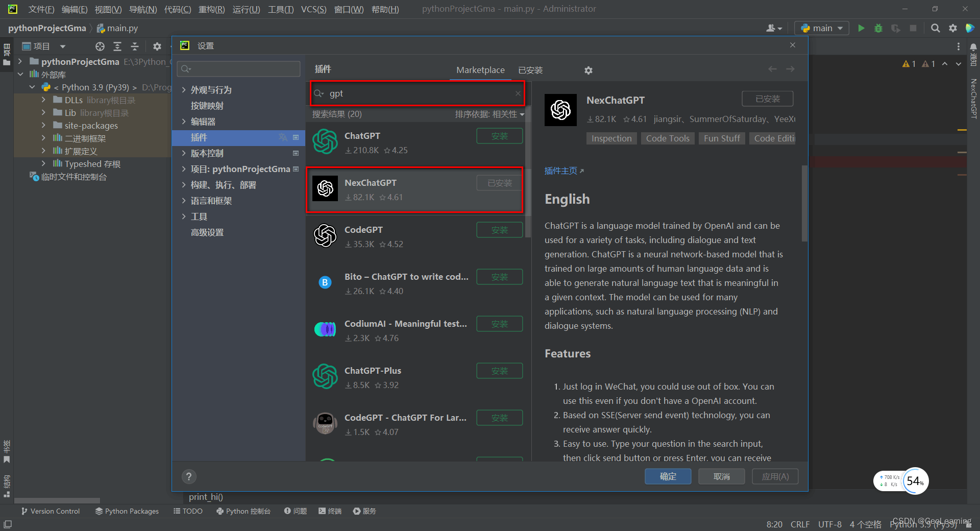
Task: Select the green ChatGPT plugin logo
Action: pyautogui.click(x=325, y=141)
